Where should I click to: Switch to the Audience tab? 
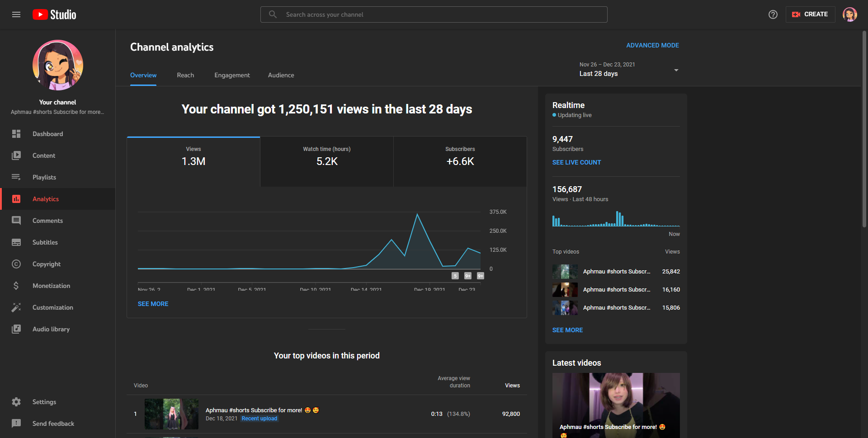click(281, 75)
